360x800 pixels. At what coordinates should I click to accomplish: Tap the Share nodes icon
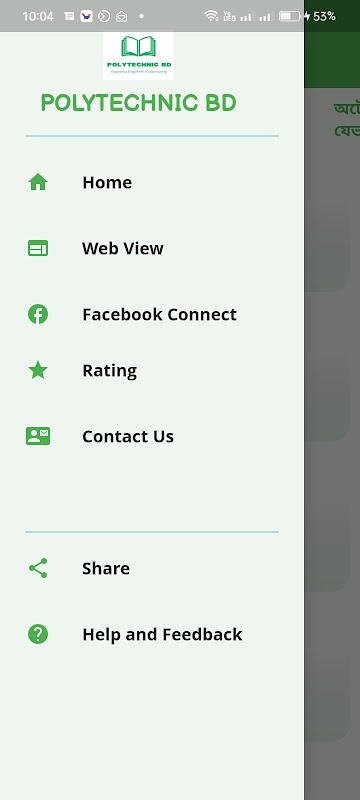click(38, 568)
